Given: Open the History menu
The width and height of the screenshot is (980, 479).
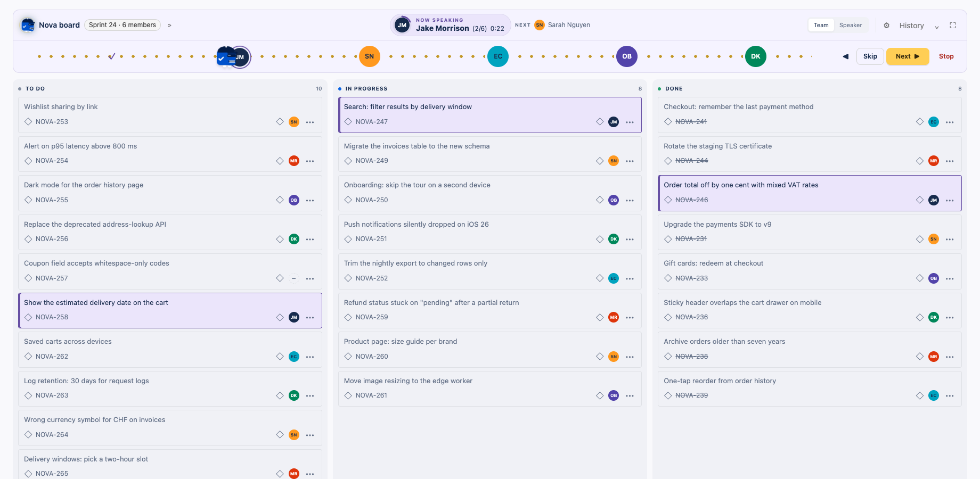Looking at the screenshot, I should 912,26.
